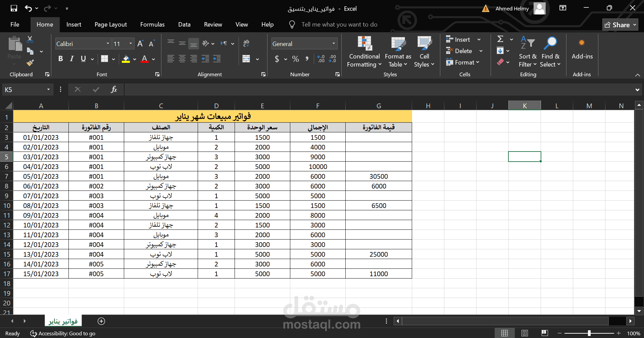Switch to the Formulas tab

click(x=152, y=25)
